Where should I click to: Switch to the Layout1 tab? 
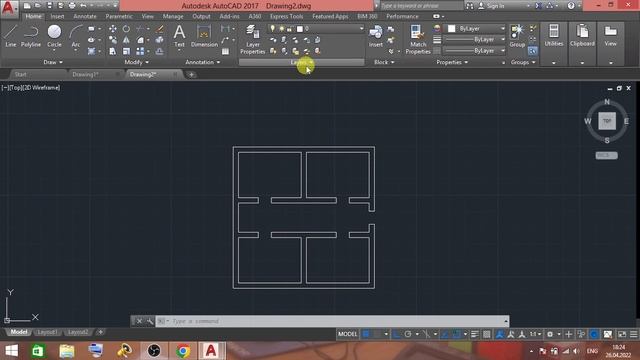pos(47,332)
